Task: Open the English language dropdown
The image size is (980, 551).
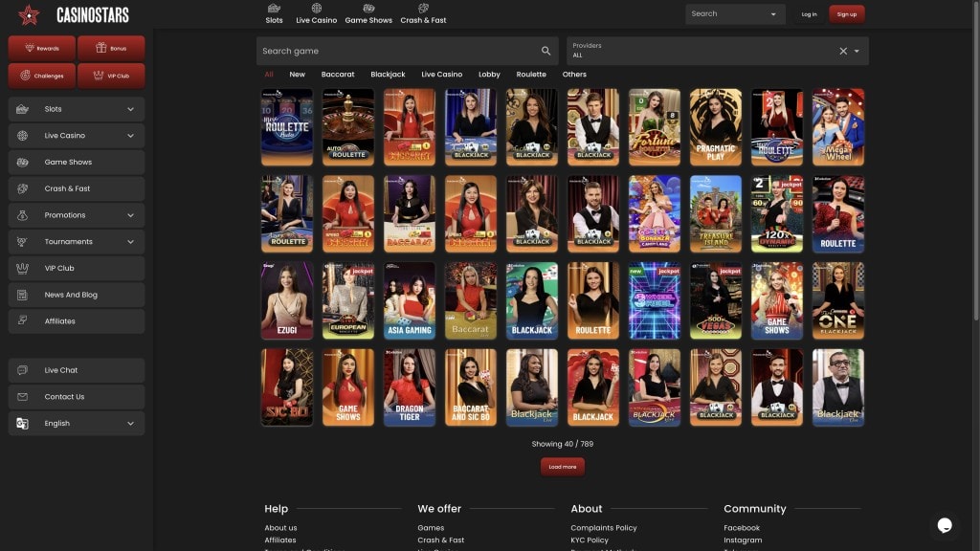Action: point(77,424)
